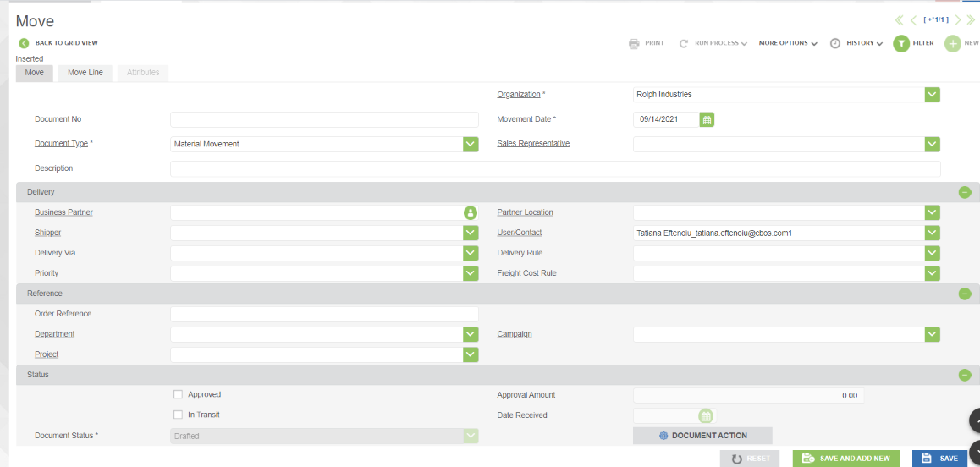Click the Document Action button
980x467 pixels.
click(x=702, y=436)
